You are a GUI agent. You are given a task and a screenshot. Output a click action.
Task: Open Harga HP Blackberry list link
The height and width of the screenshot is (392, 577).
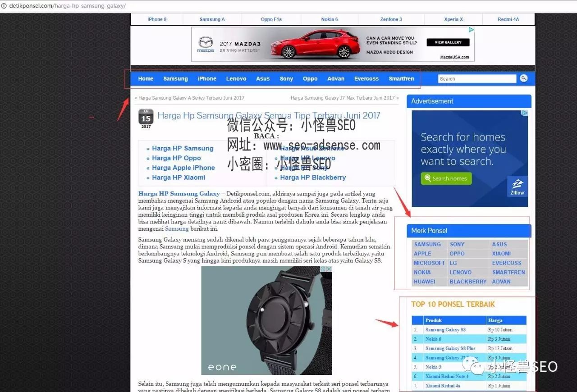point(313,178)
